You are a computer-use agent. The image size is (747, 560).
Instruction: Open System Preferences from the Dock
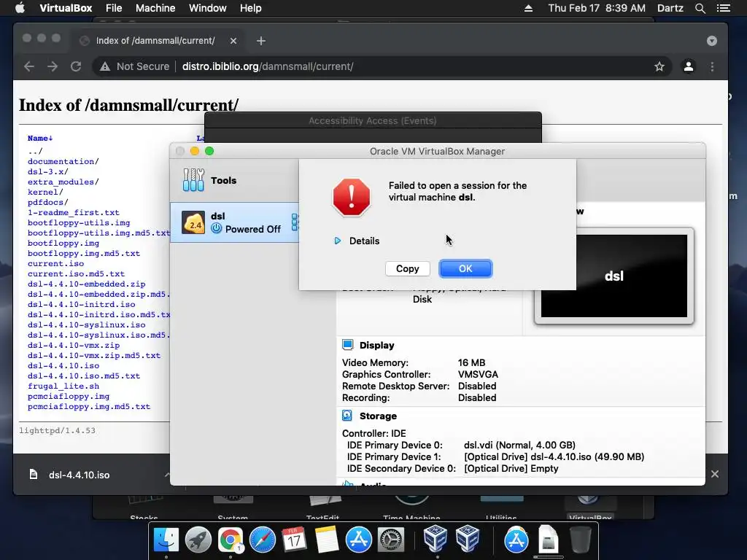pyautogui.click(x=391, y=540)
